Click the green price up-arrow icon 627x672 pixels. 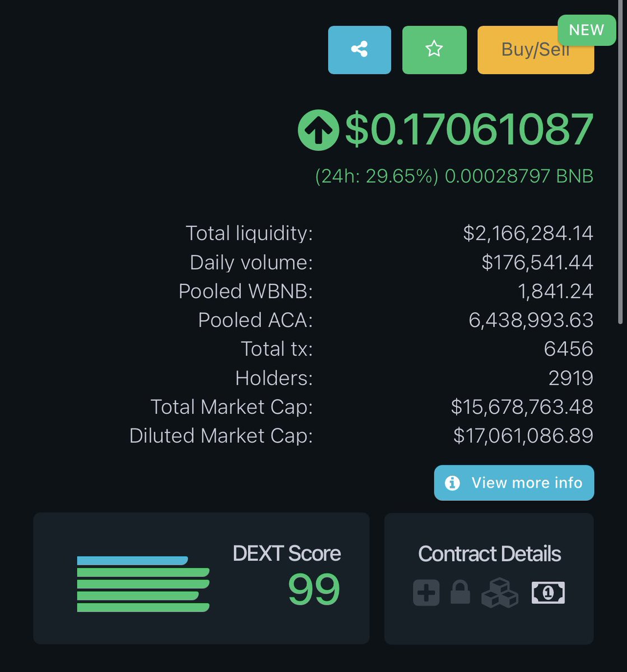click(318, 130)
